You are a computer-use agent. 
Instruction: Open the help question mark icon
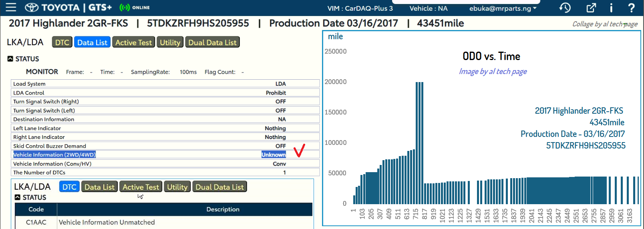(x=631, y=8)
